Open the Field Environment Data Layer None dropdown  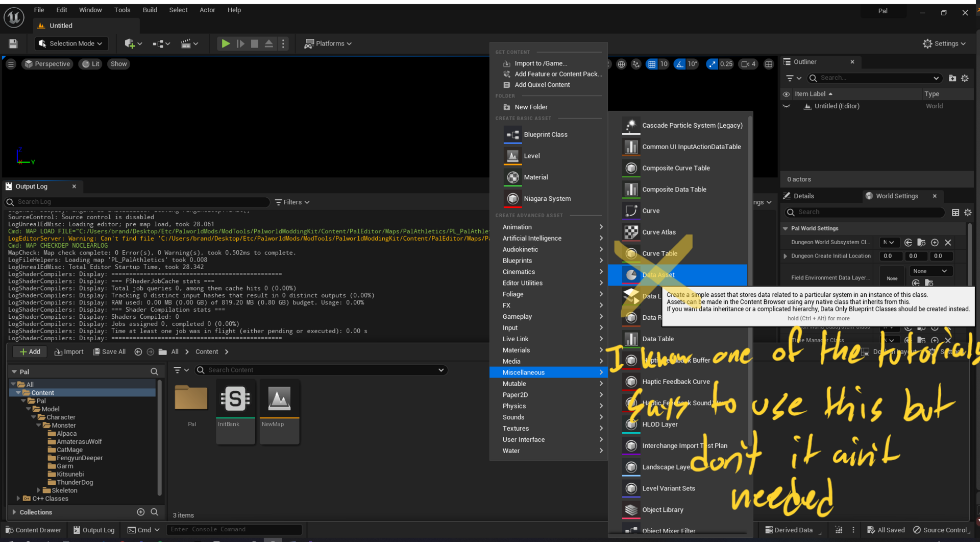[929, 271]
